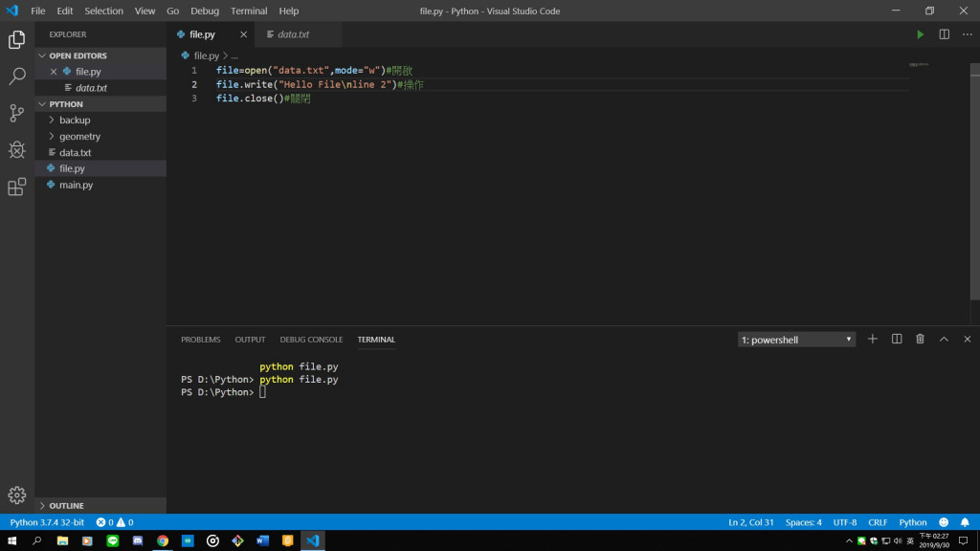980x551 pixels.
Task: Select data.txt in Open Editors list
Action: pos(100,88)
